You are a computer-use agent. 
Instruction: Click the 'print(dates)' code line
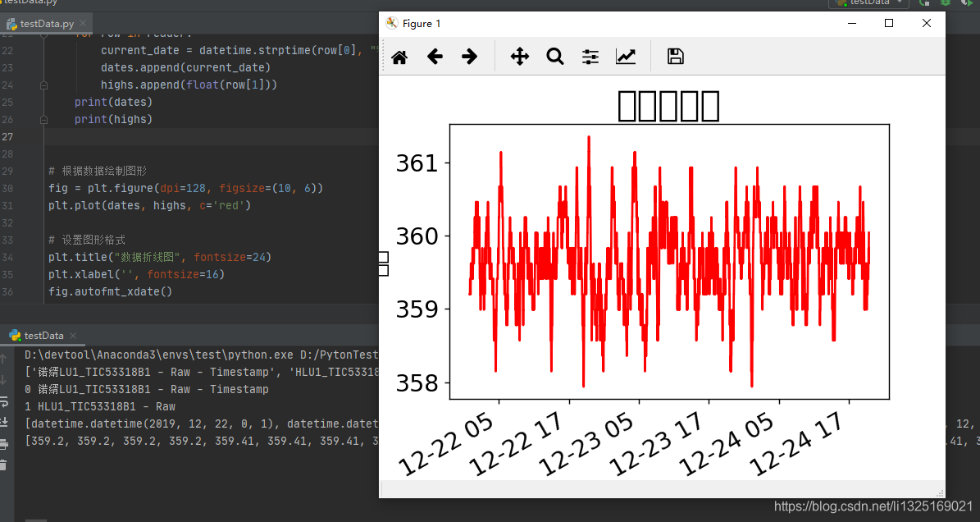coord(113,102)
